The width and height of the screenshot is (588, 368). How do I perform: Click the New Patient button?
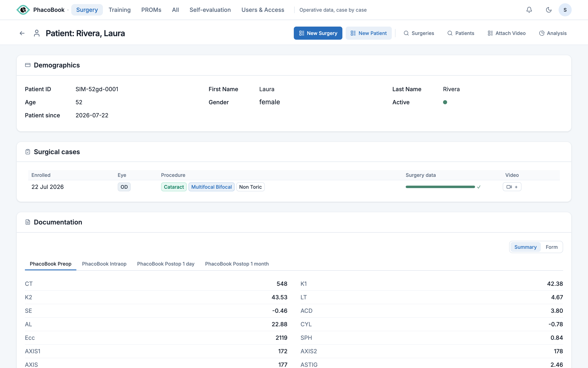coord(369,33)
